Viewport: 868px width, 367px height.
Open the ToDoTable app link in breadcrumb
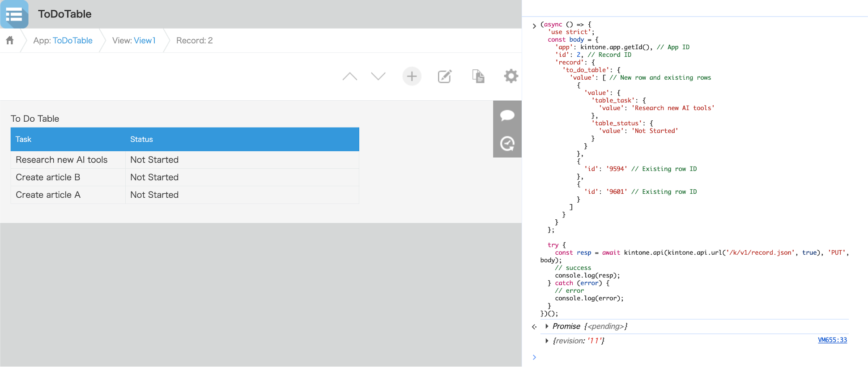72,41
